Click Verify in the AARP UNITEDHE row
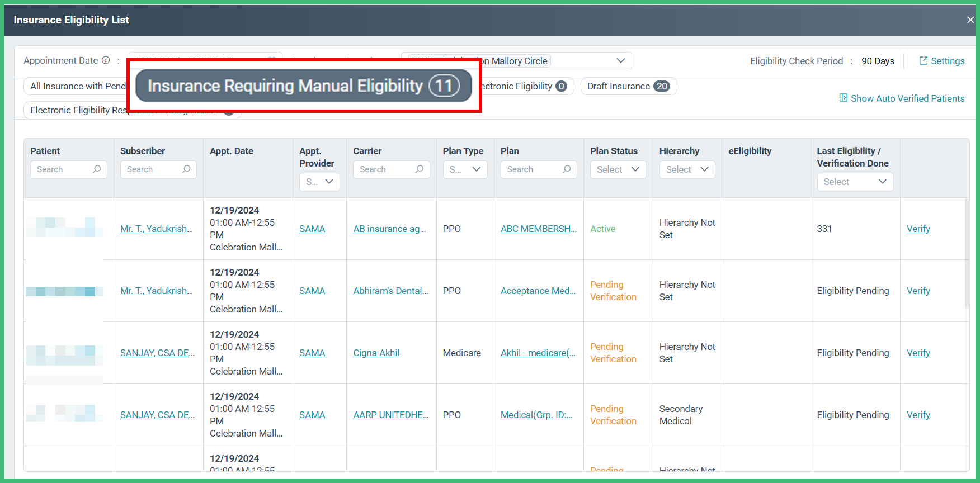 (x=918, y=415)
